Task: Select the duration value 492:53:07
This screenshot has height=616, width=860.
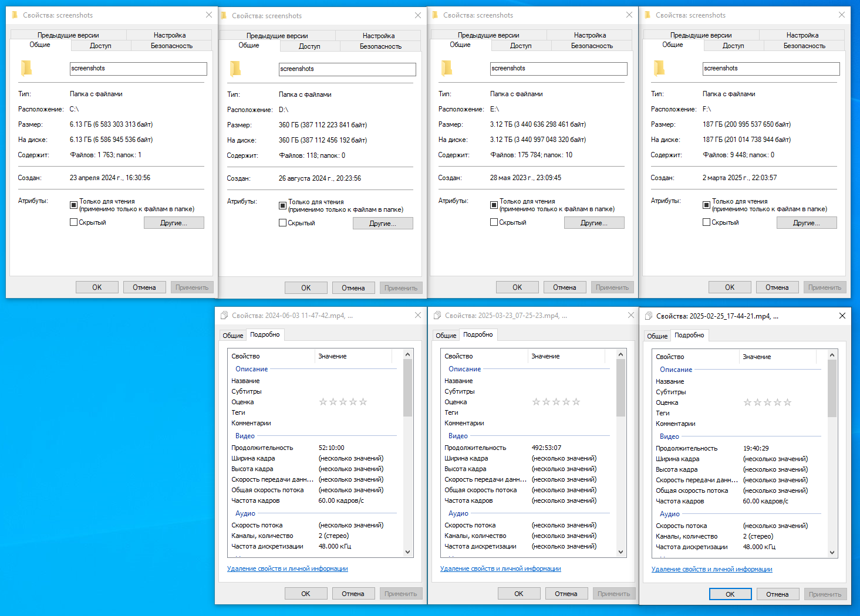Action: pyautogui.click(x=547, y=448)
